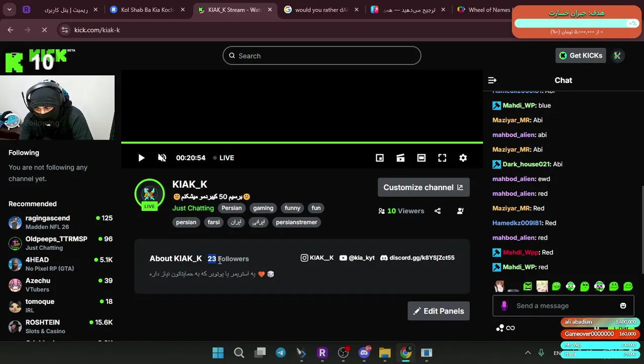Open the user avatar menu top right
The image size is (644, 364).
pos(617,56)
